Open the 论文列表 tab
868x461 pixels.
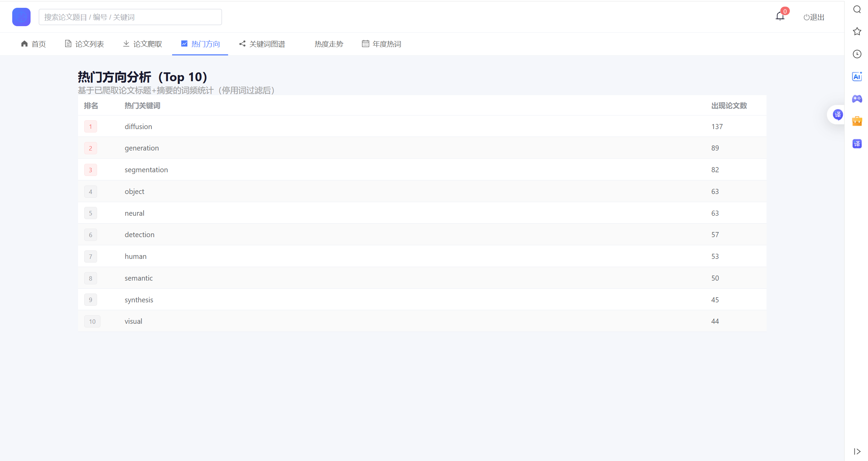(x=85, y=44)
